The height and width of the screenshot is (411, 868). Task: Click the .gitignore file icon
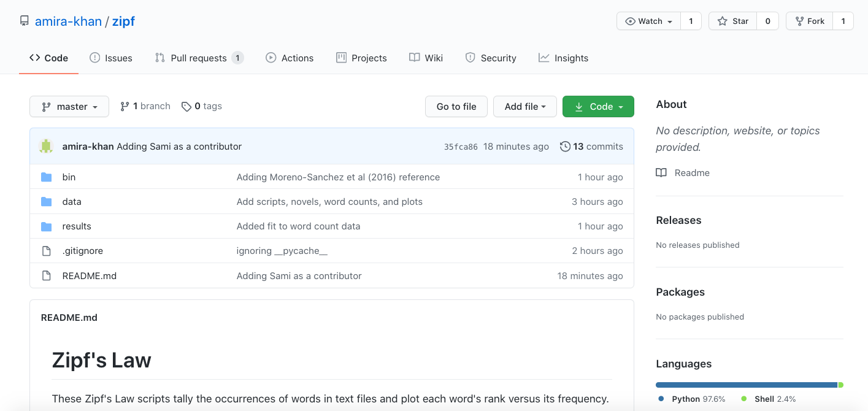coord(46,250)
